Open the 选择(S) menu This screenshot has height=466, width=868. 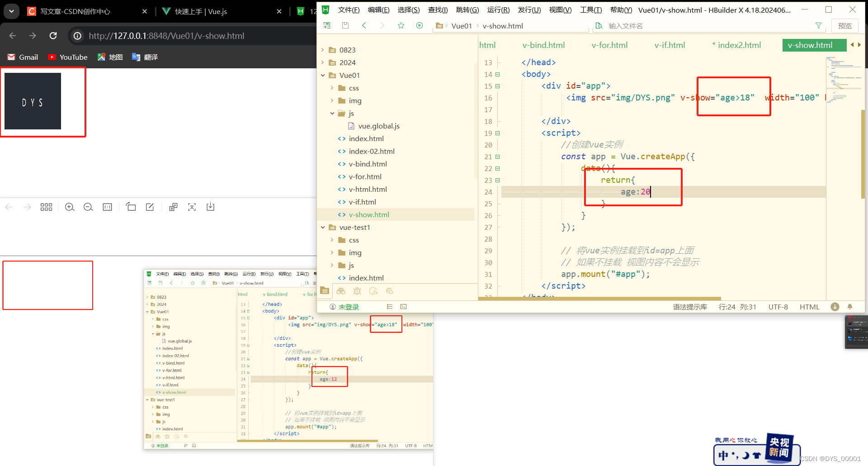409,10
